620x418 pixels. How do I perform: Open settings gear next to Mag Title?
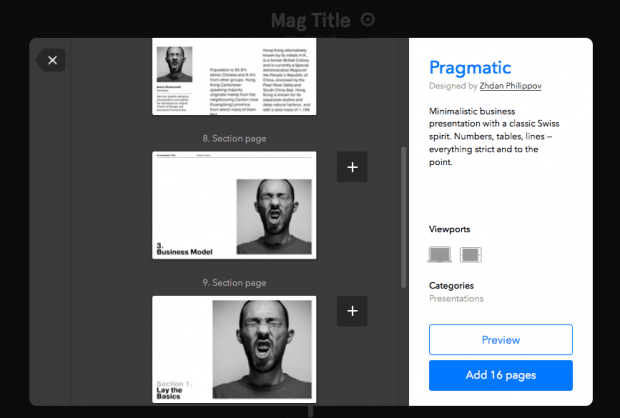[x=367, y=19]
